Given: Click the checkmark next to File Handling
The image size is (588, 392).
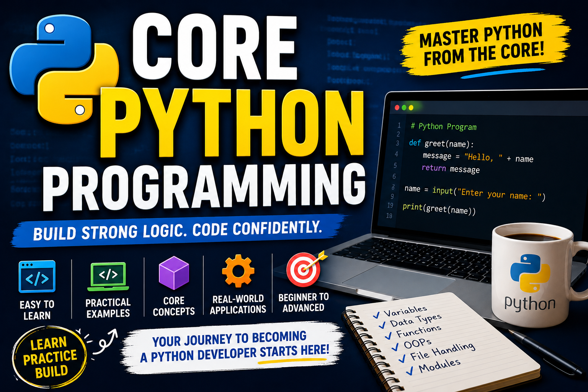Looking at the screenshot, I should [x=402, y=359].
